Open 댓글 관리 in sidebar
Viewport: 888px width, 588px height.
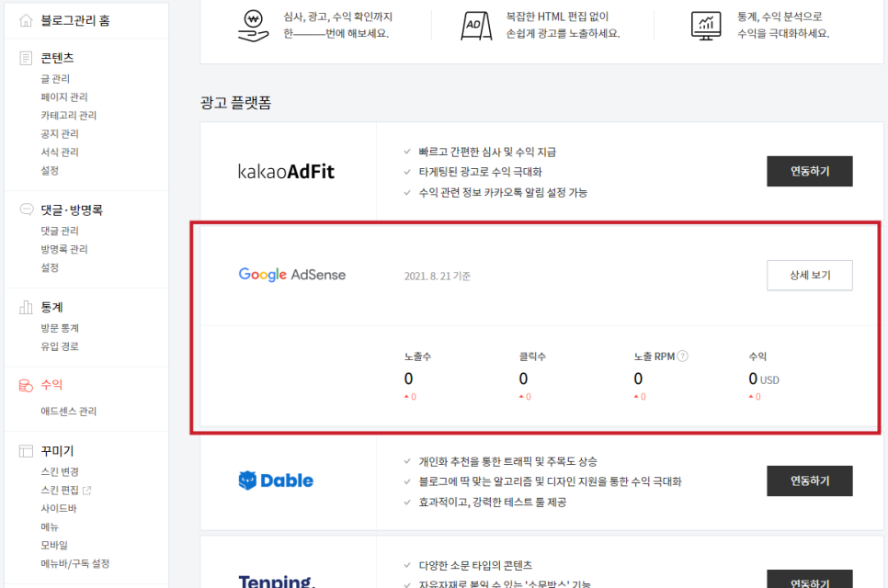click(x=60, y=231)
